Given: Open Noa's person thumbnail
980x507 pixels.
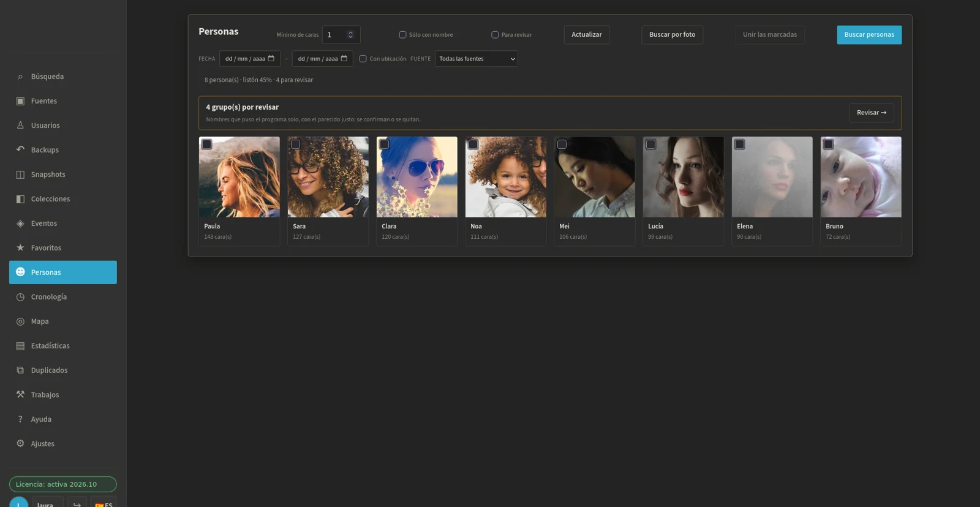Looking at the screenshot, I should click(x=506, y=177).
